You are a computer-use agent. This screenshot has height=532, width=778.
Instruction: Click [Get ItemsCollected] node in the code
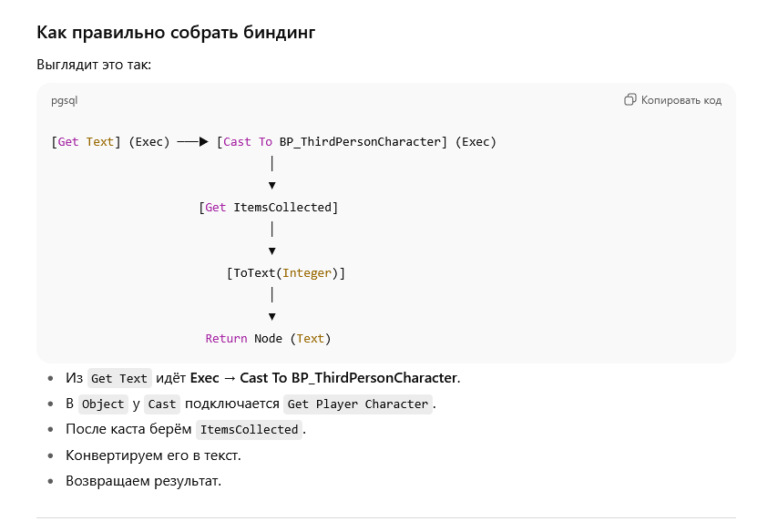point(269,208)
